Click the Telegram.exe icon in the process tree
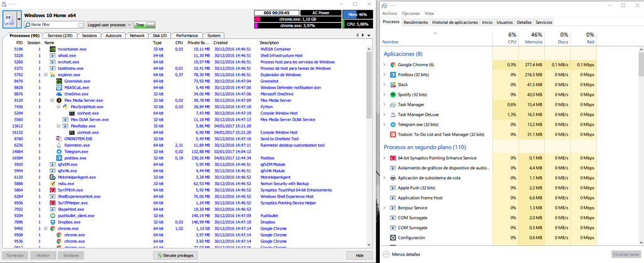 (59, 152)
